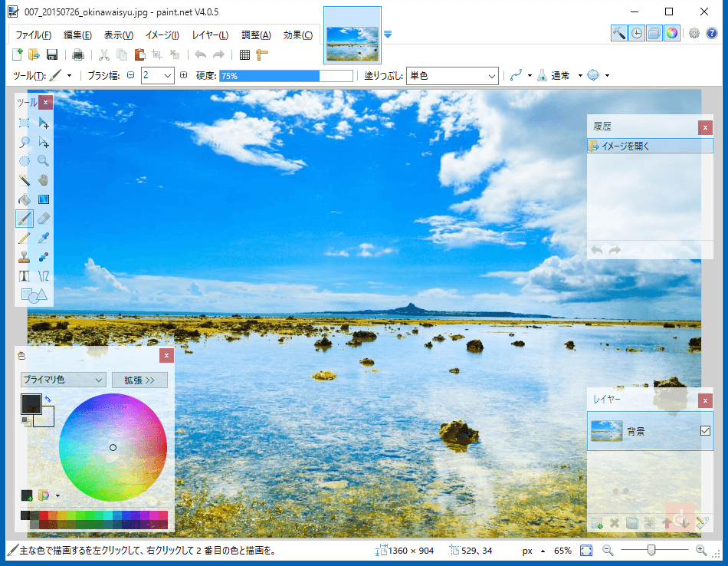Toggle the Layers window button
Viewport: 728px width, 566px height.
pyautogui.click(x=654, y=33)
